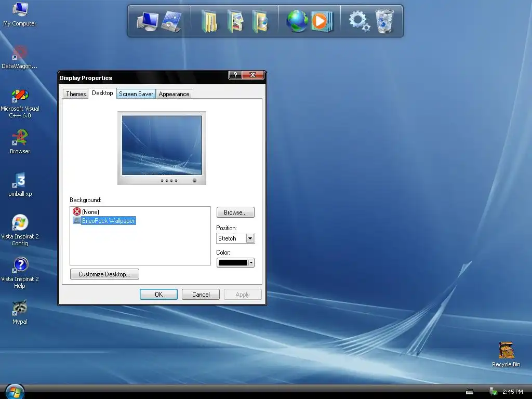Screen dimensions: 532x399
Task: Open the Position Stretch dropdown
Action: pos(235,238)
